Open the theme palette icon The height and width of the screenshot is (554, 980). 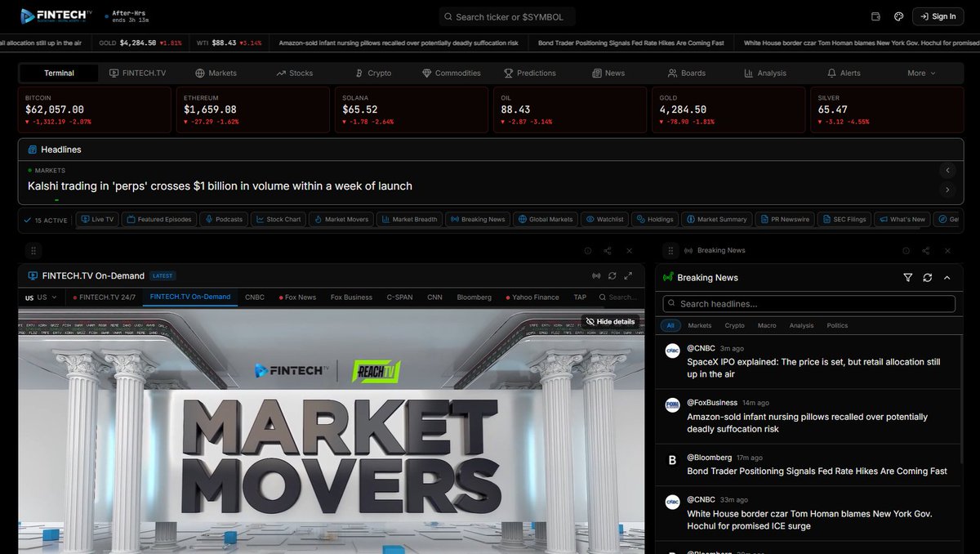point(899,16)
